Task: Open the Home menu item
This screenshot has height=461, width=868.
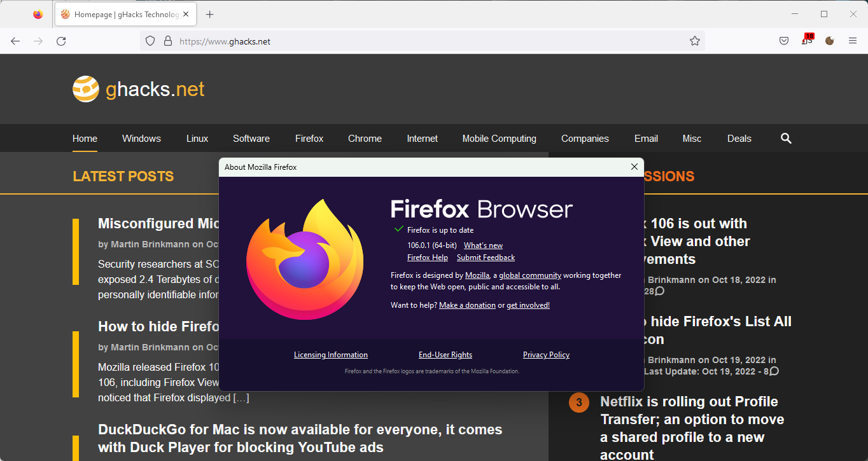Action: (85, 138)
